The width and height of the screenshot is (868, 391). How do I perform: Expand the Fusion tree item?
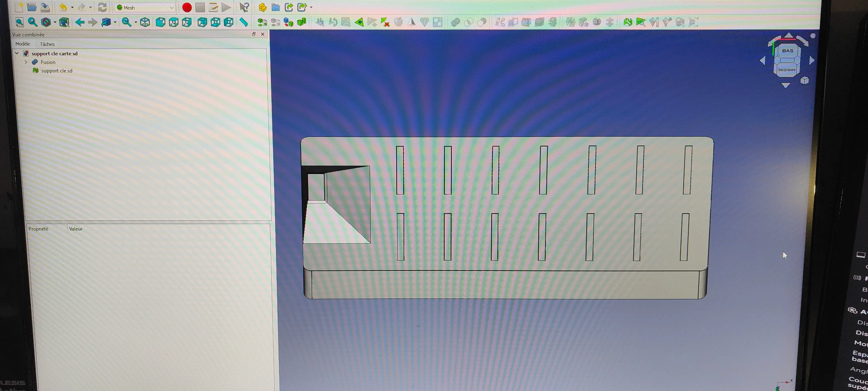pyautogui.click(x=26, y=62)
